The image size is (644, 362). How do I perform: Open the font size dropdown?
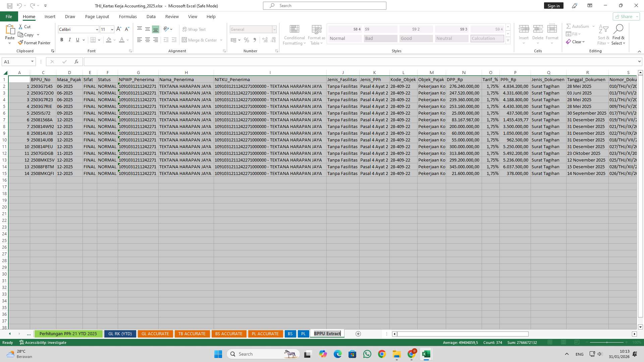[112, 29]
